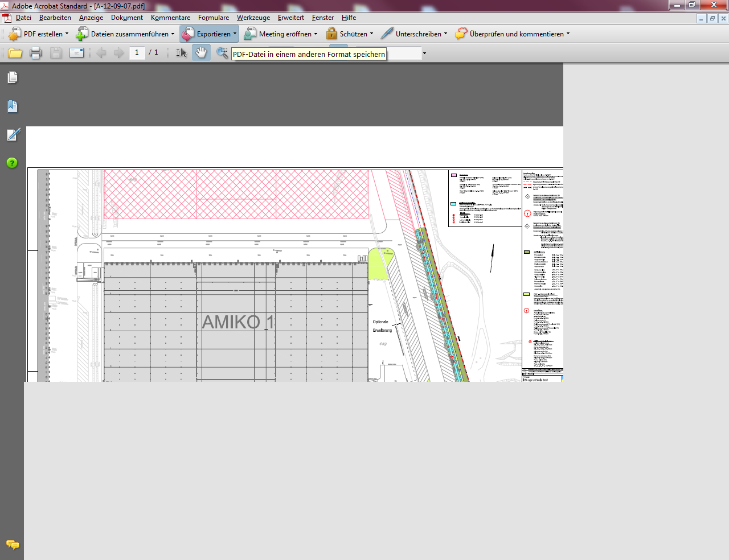Click the PDF erstellen icon
Viewport: 729px width, 560px height.
(15, 34)
